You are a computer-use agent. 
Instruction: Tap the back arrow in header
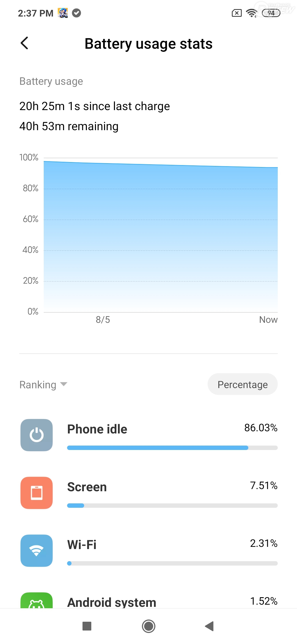coord(24,43)
